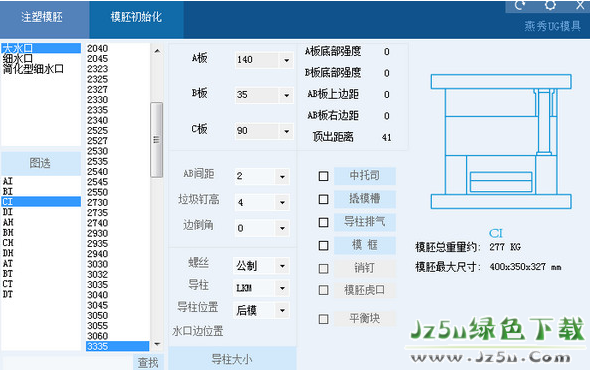Click AB板右边距 value 0

point(387,116)
